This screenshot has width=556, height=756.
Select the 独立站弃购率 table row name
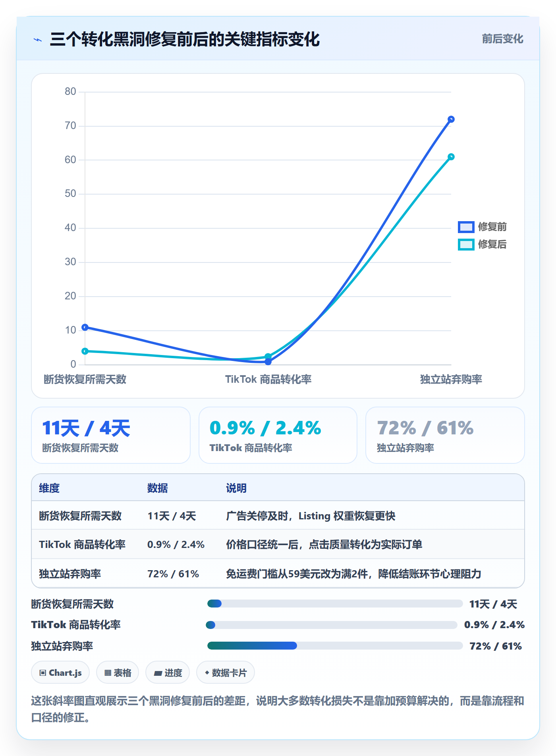70,574
